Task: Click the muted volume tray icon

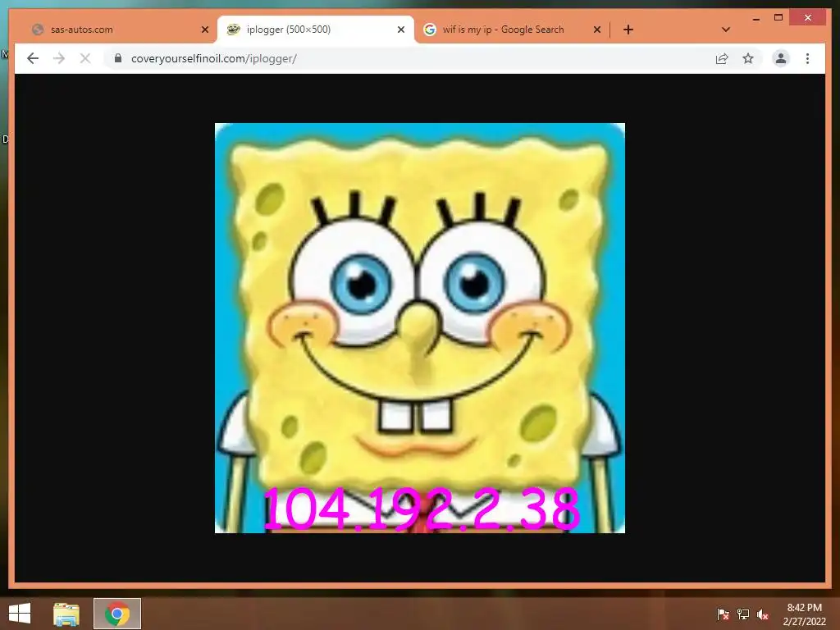Action: pyautogui.click(x=763, y=614)
